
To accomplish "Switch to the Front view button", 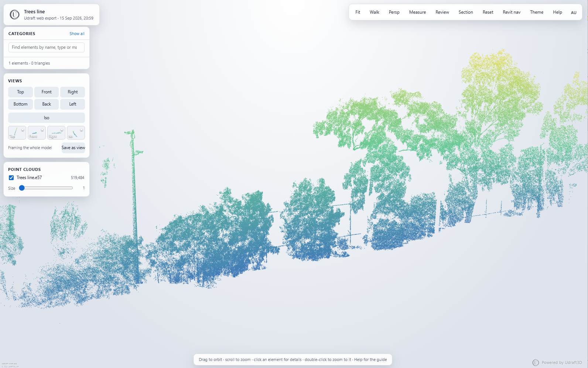I will (47, 92).
